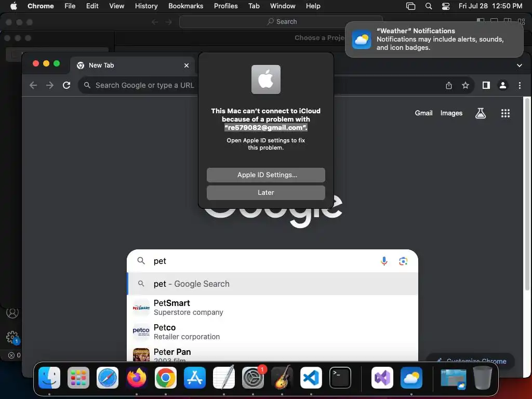The image size is (532, 399).
Task: Open Manage gear in VS Code sidebar
Action: pyautogui.click(x=12, y=337)
